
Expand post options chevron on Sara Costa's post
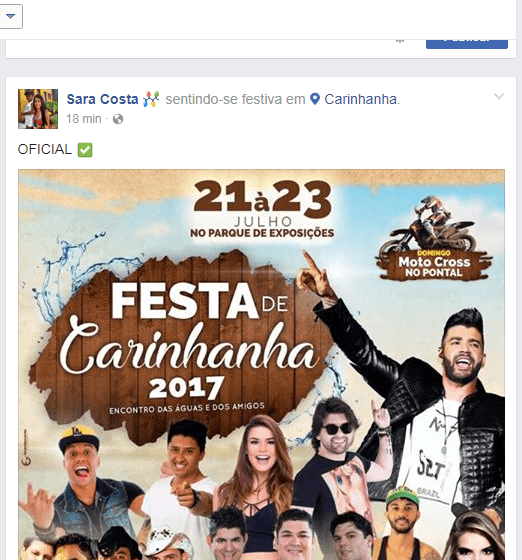(499, 96)
